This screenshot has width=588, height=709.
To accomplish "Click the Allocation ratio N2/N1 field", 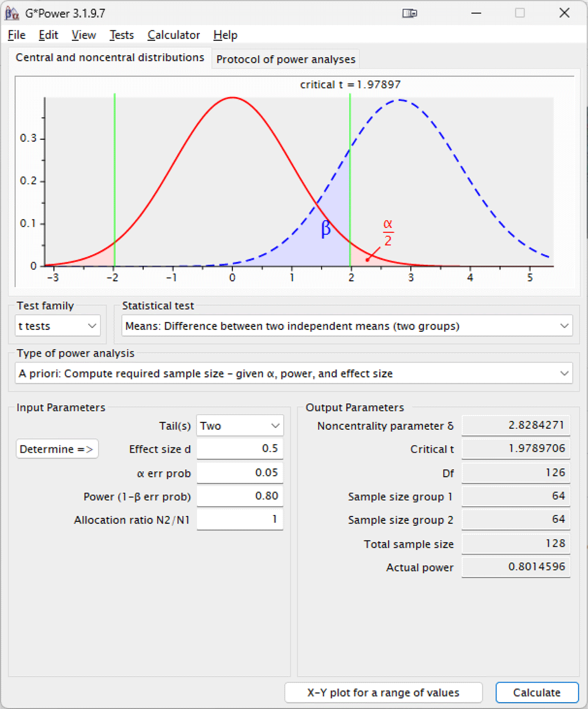I will (x=240, y=519).
